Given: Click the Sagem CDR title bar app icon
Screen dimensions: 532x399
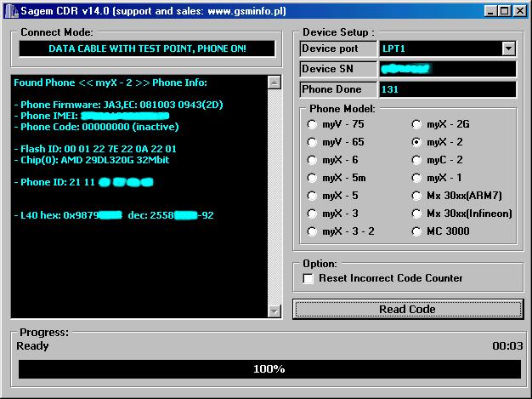Looking at the screenshot, I should pyautogui.click(x=12, y=11).
